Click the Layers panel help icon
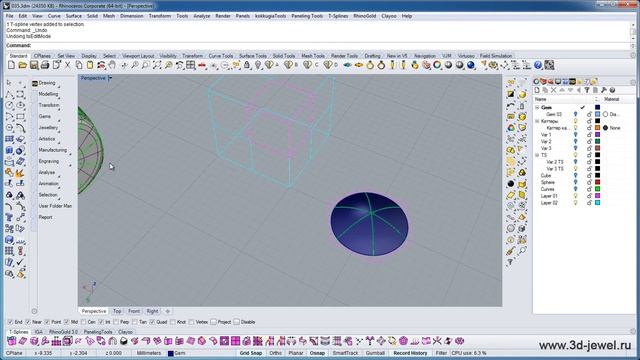This screenshot has height=360, width=640. pyautogui.click(x=612, y=90)
